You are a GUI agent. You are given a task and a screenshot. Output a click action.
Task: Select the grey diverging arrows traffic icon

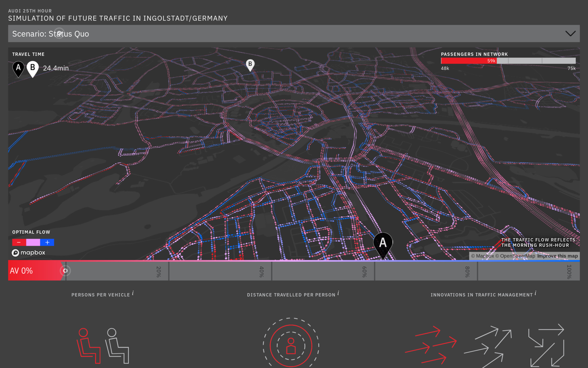point(488,346)
